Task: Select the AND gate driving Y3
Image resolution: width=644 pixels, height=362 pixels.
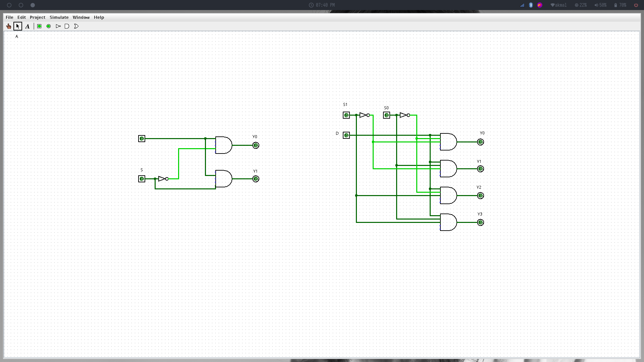Action: [x=448, y=222]
